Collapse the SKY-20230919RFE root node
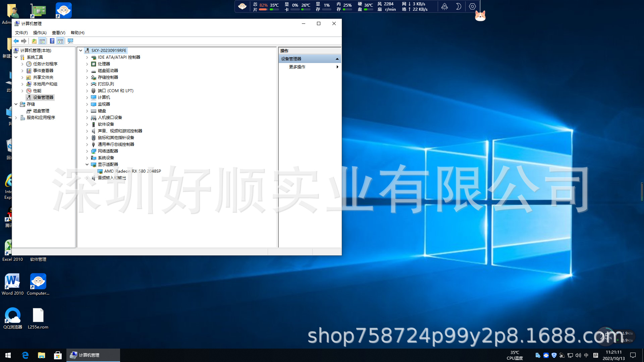 tap(81, 51)
